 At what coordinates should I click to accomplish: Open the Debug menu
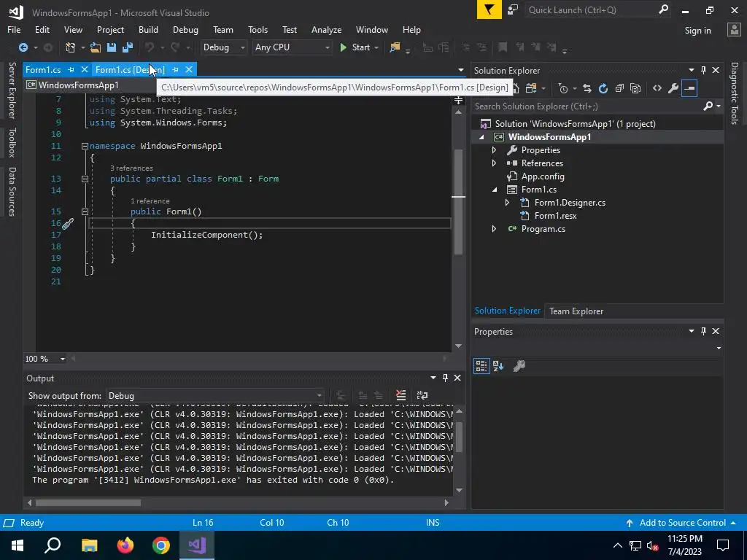pos(185,29)
